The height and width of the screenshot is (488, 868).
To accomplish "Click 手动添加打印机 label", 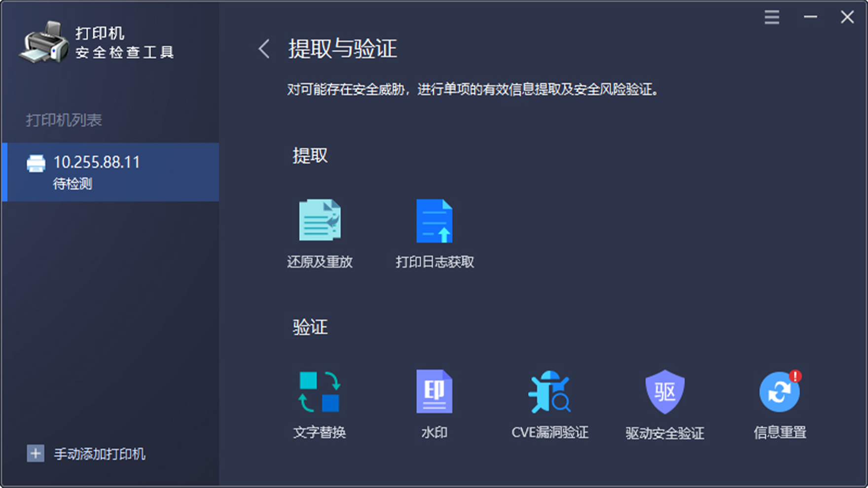I will point(100,454).
